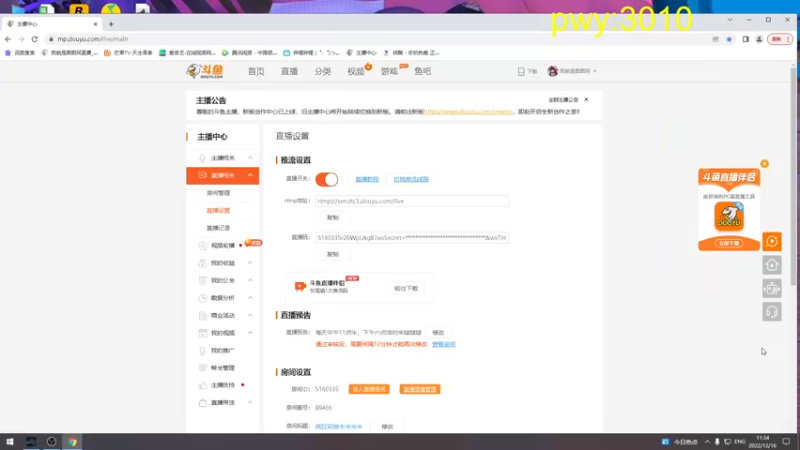This screenshot has width=800, height=450.
Task: Click the pie chart icon beside 数据分析
Action: tap(203, 298)
